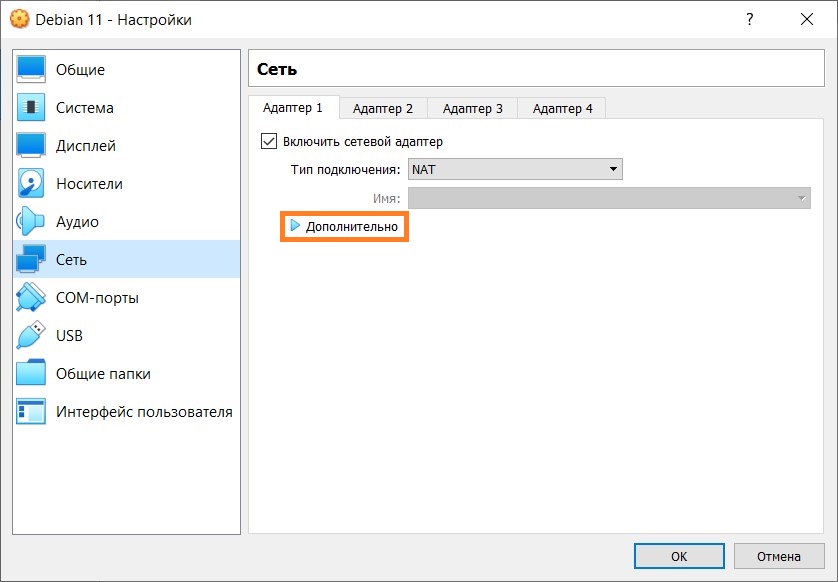Open the Тип подключения NAT dropdown

pyautogui.click(x=515, y=170)
